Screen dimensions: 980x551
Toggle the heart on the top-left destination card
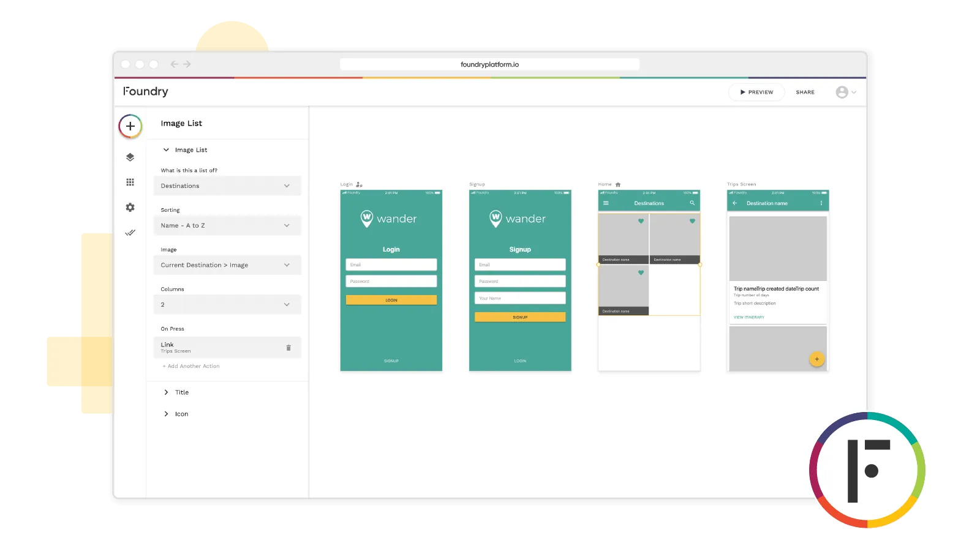pos(641,220)
